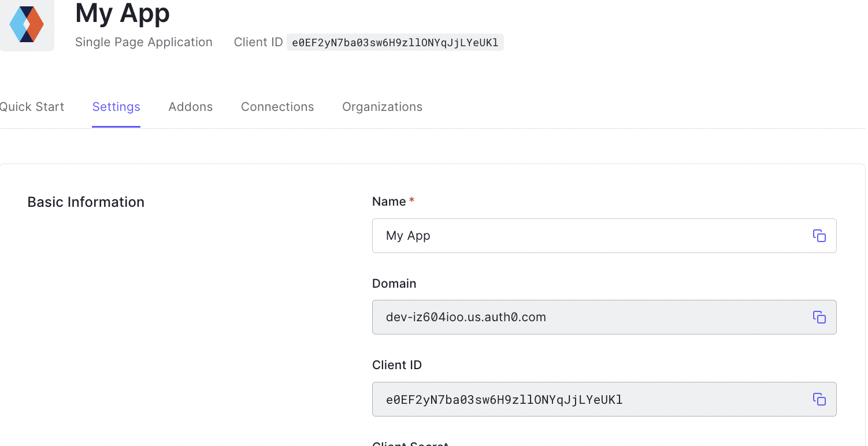Click the Single Page Application label
Screen dimensions: 868x446
point(144,42)
